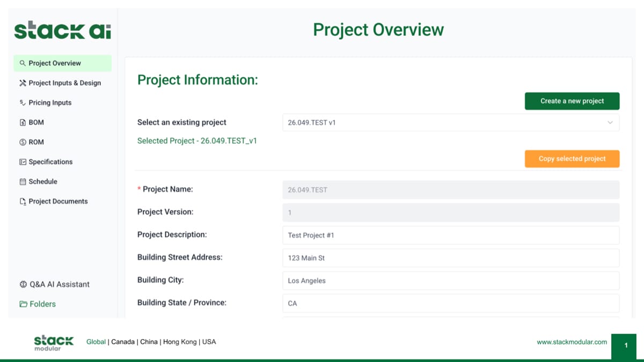Click the magnifier icon beside Project Overview
The width and height of the screenshot is (644, 362).
pyautogui.click(x=23, y=63)
